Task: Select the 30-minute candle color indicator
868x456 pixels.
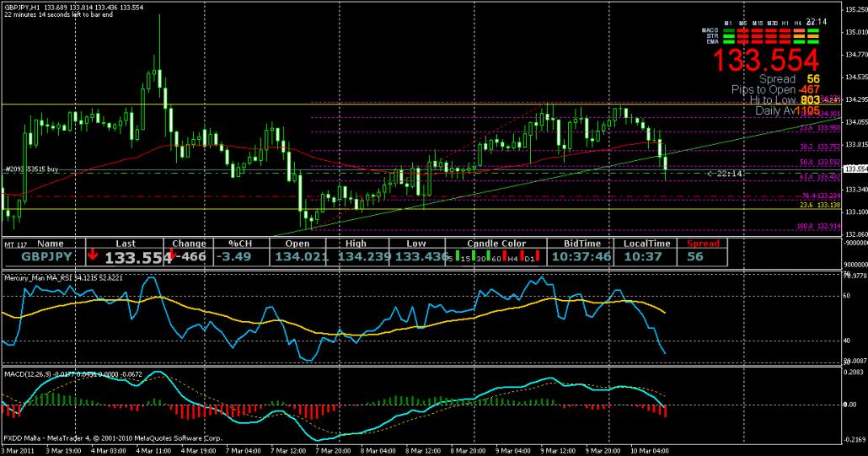Action: click(x=480, y=256)
